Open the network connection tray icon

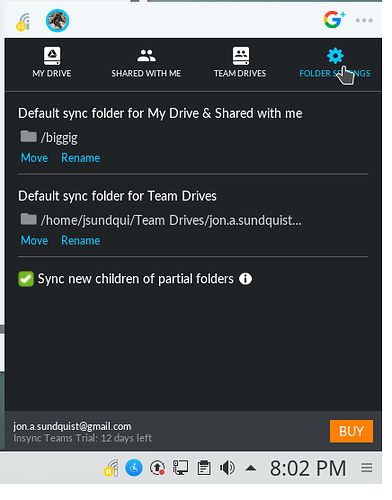coord(180,468)
